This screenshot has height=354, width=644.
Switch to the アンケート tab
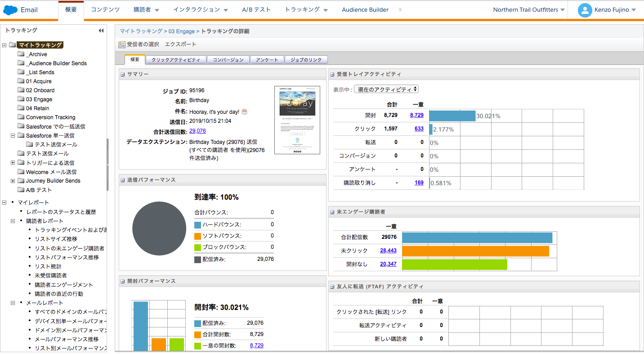[x=267, y=60]
